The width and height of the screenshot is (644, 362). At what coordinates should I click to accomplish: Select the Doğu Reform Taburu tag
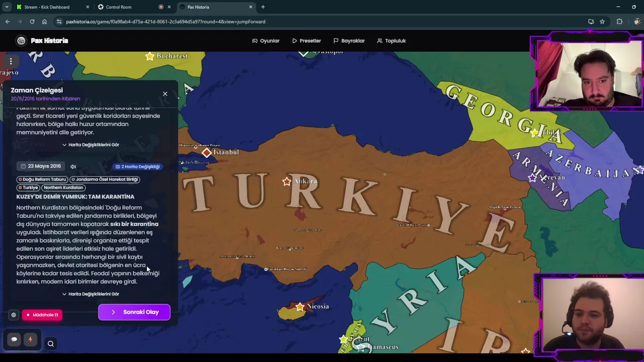[x=42, y=179]
